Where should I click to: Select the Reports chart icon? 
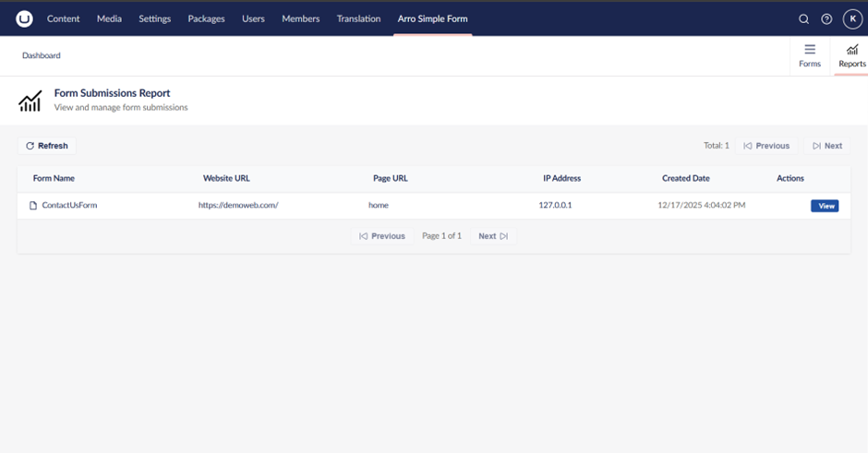(851, 50)
